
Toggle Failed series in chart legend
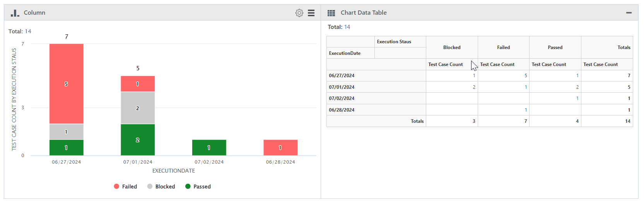(x=129, y=186)
